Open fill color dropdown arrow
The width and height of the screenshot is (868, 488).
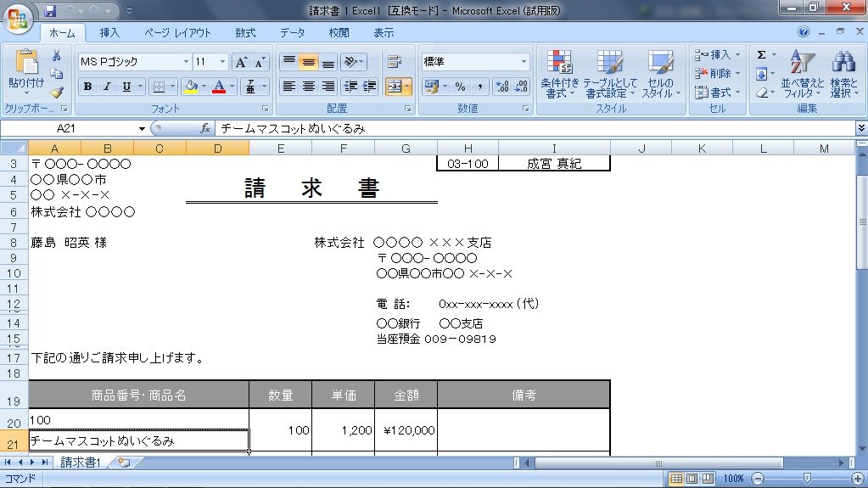pyautogui.click(x=204, y=87)
